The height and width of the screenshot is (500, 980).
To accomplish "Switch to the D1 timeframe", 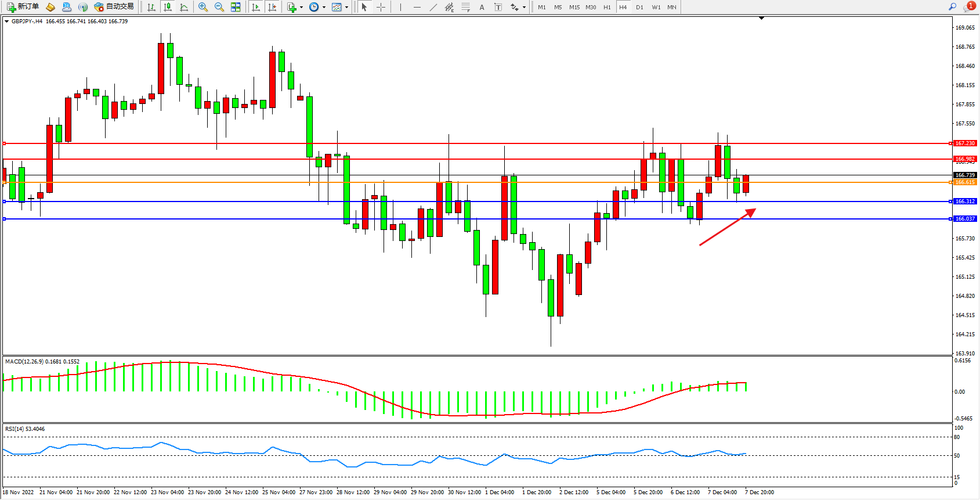I will tap(639, 7).
